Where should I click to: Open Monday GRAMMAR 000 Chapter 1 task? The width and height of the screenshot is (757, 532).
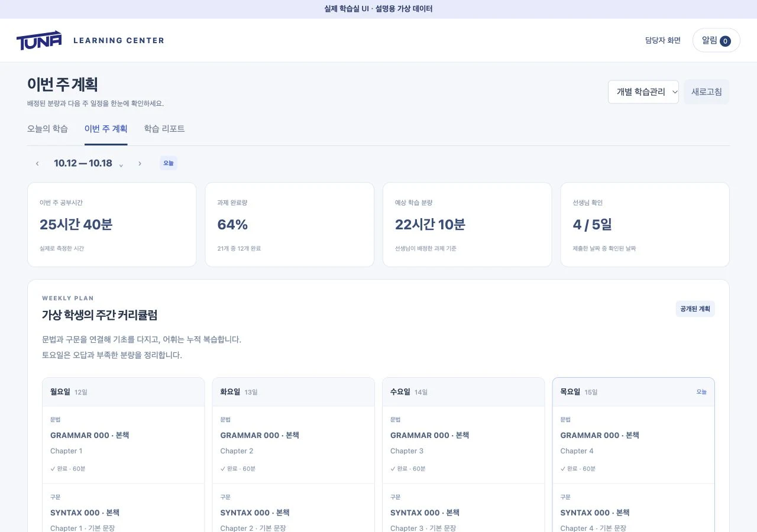(123, 445)
